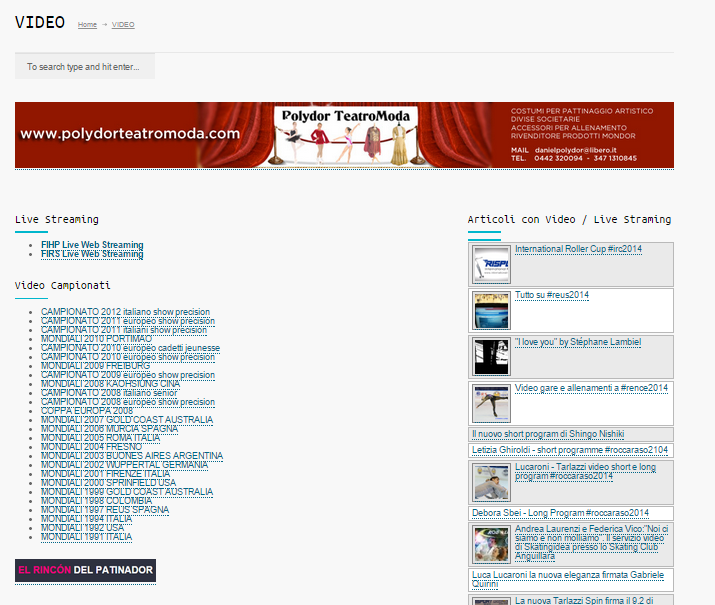
Task: Click Lucaroni - Tarlazzi article thumbnail
Action: pyautogui.click(x=491, y=482)
